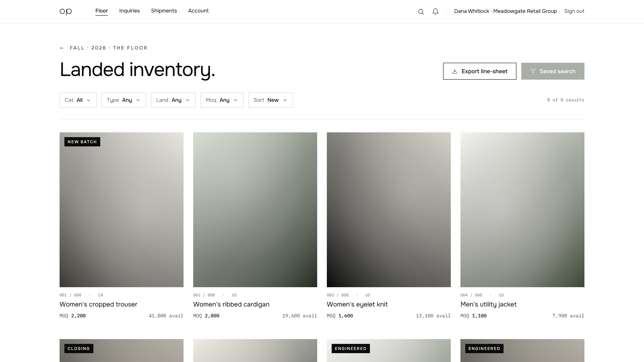Switch to Inquiries tab
This screenshot has width=644, height=362.
point(129,11)
